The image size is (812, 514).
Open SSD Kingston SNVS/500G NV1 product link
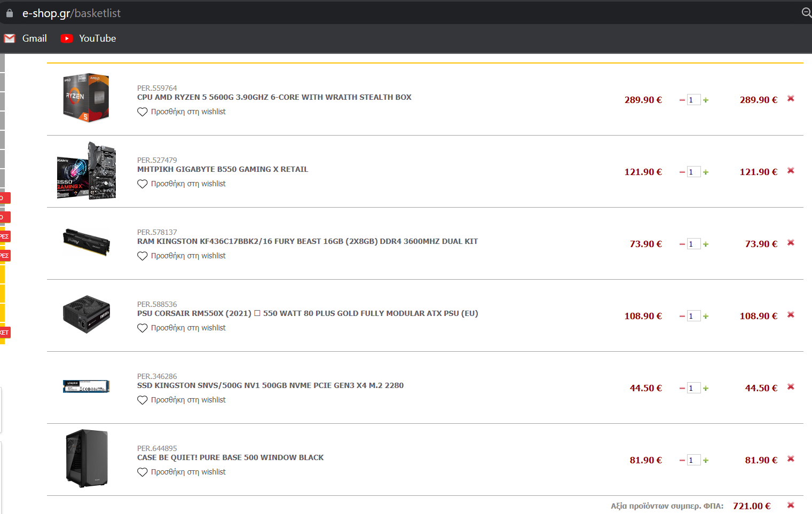pyautogui.click(x=270, y=385)
